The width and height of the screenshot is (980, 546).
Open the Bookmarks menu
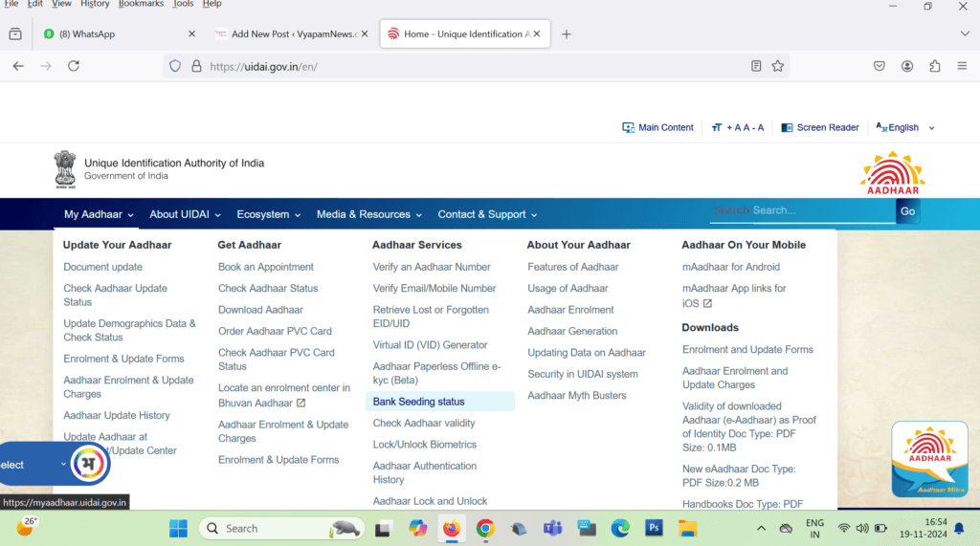(x=141, y=4)
